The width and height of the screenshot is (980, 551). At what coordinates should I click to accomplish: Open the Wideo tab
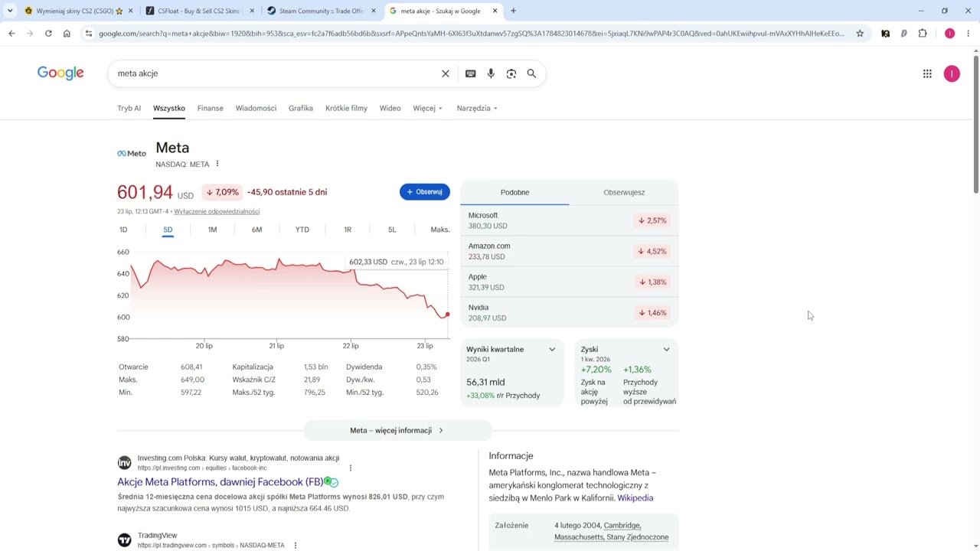click(x=390, y=108)
